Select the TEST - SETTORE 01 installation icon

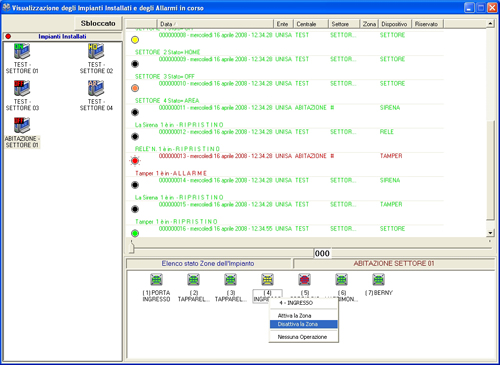point(22,51)
